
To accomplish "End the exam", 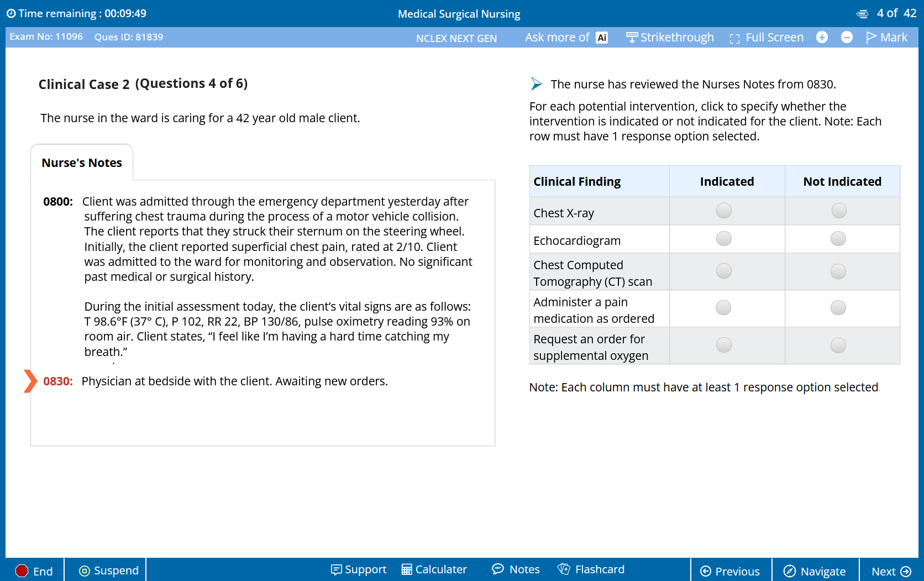I will (34, 571).
